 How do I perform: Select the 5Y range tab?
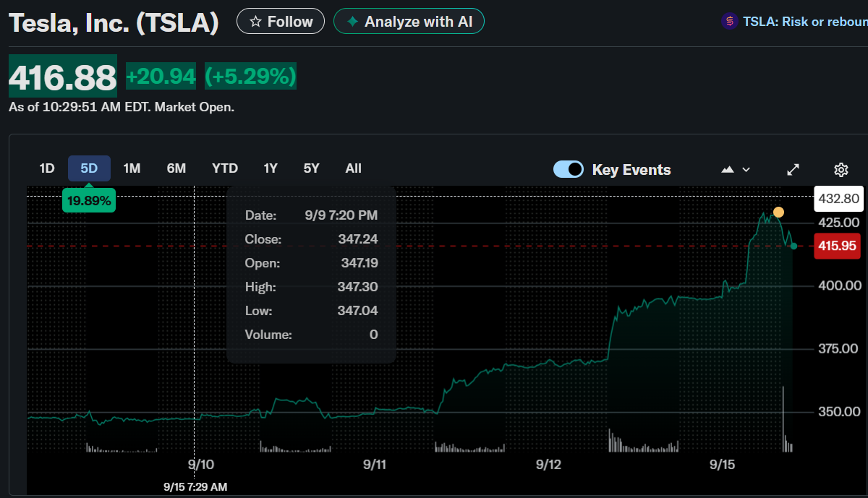click(311, 168)
